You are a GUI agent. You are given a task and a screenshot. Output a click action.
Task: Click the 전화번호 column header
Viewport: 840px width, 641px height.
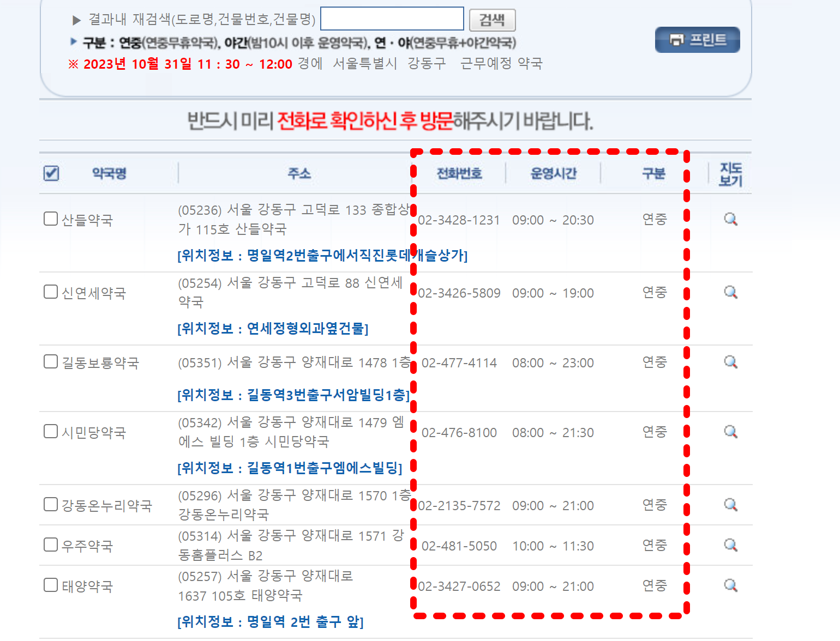pyautogui.click(x=459, y=173)
